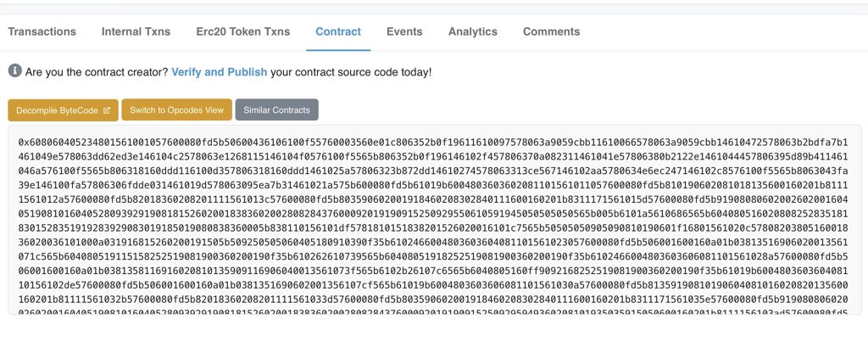This screenshot has height=353, width=868.
Task: Click the bytecode line starting with 461049e5
Action: pyautogui.click(x=433, y=156)
